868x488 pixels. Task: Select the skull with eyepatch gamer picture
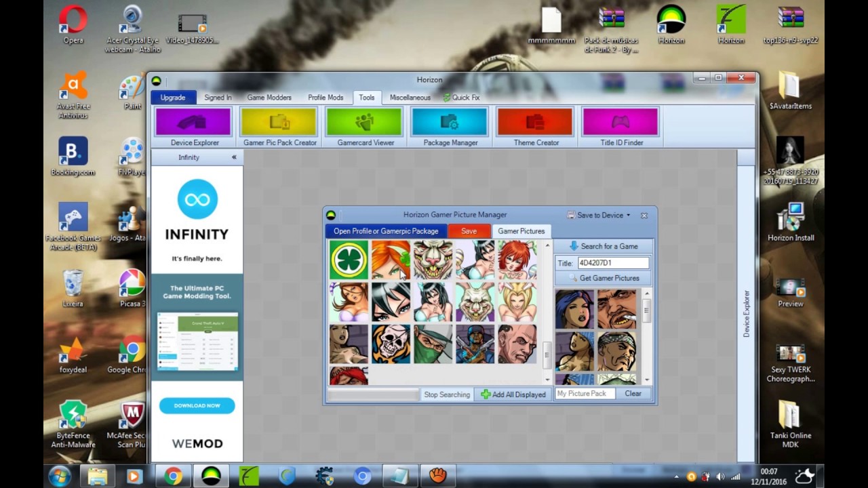(391, 344)
